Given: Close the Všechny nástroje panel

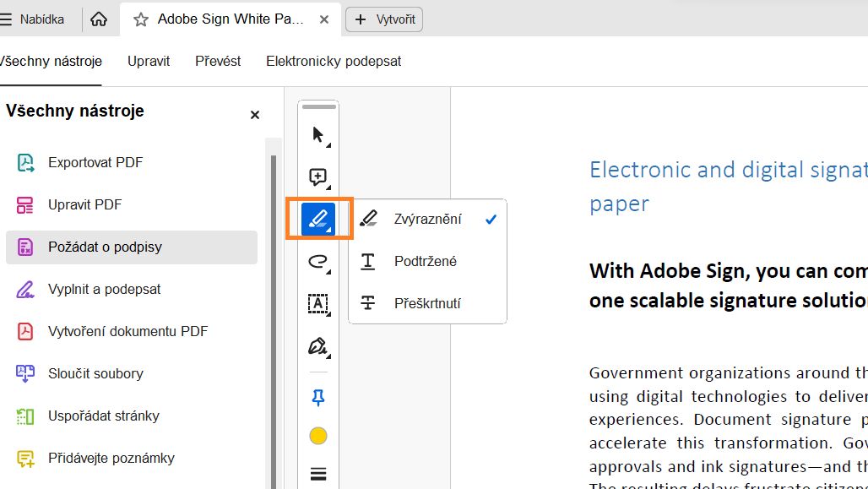Looking at the screenshot, I should tap(255, 115).
